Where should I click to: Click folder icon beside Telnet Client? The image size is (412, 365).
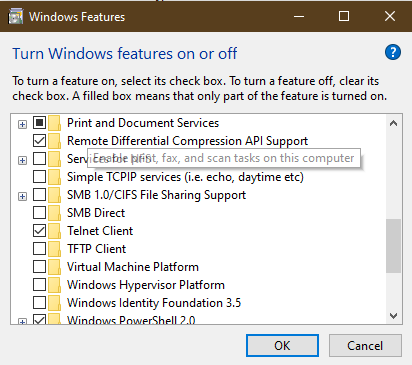click(x=55, y=231)
